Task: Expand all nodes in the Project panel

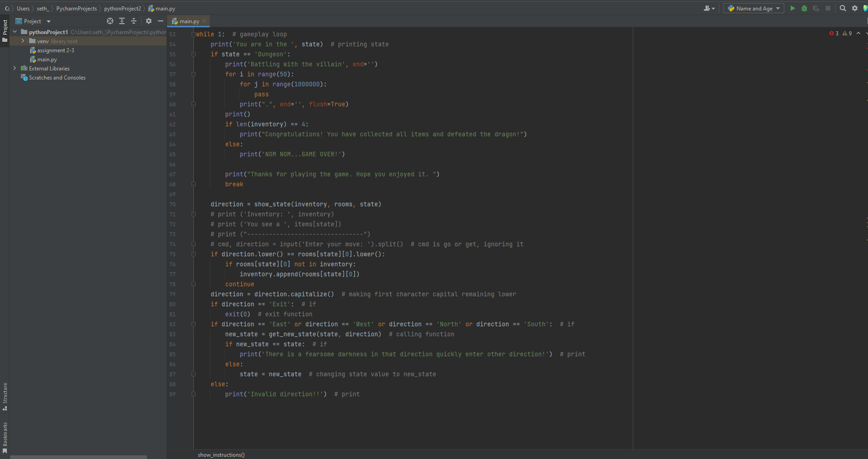Action: coord(122,21)
